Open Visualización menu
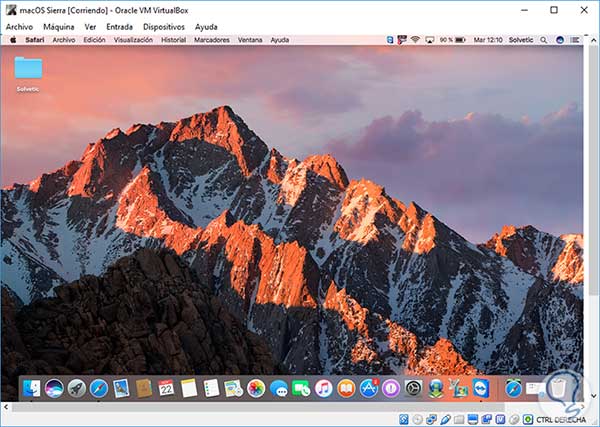The image size is (600, 427). coord(133,40)
